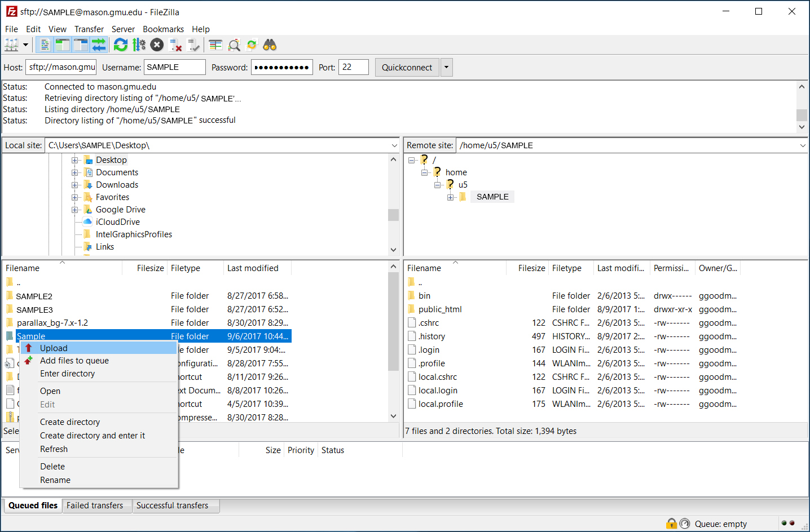The width and height of the screenshot is (810, 532).
Task: Expand the remote SAMPLE folder node
Action: click(451, 197)
